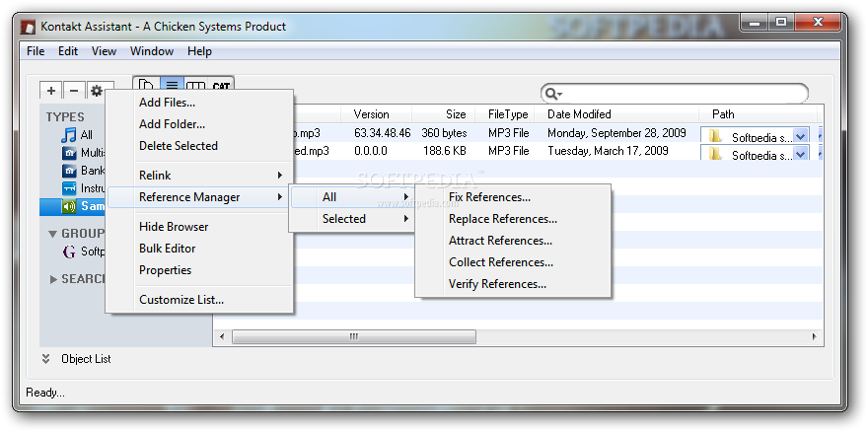Choose Fix References...
The height and width of the screenshot is (432, 868).
(x=513, y=197)
